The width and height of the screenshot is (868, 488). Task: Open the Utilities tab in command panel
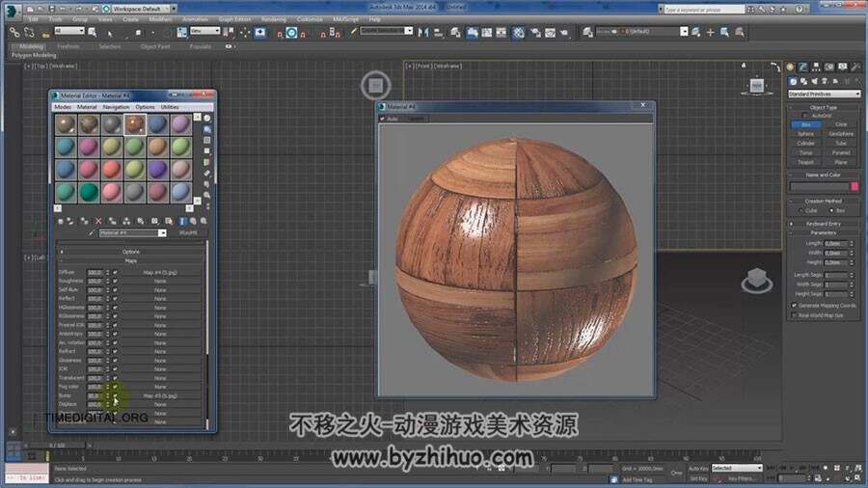pyautogui.click(x=855, y=67)
